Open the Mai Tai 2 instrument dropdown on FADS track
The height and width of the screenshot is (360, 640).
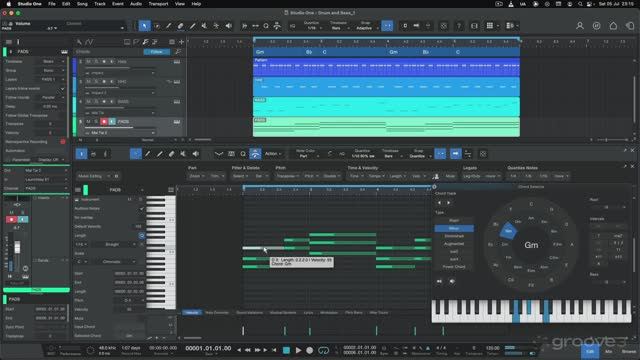click(x=119, y=133)
